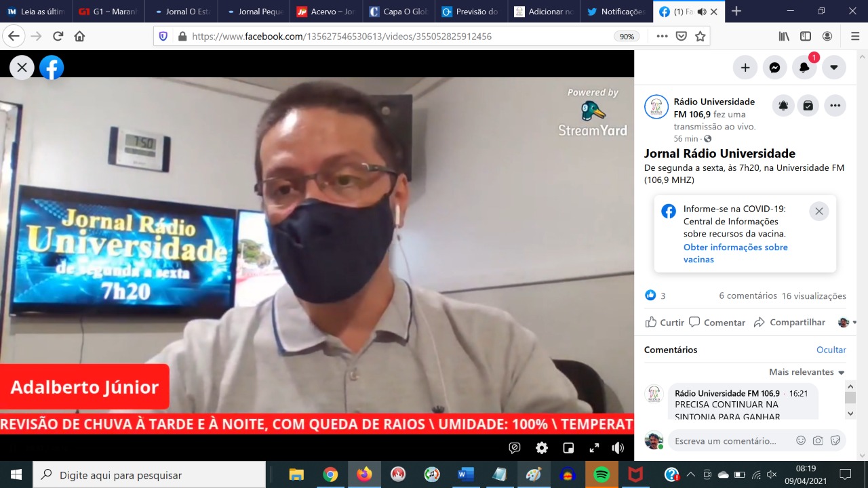Save page to Pocket
868x488 pixels.
(x=682, y=37)
